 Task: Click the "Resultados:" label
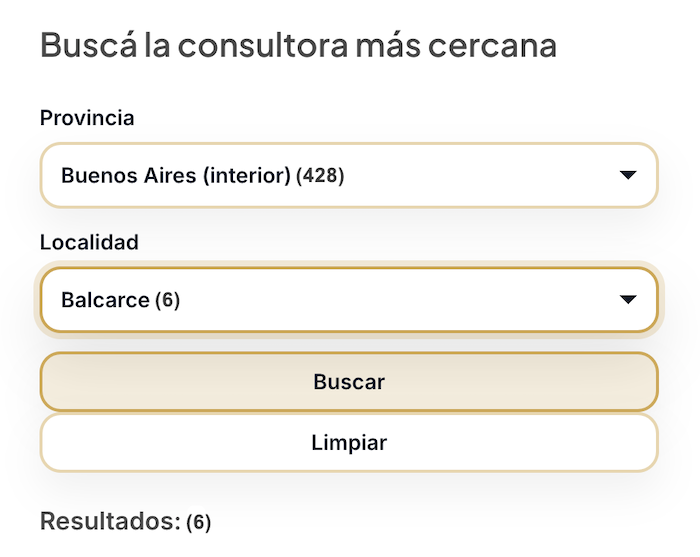click(x=110, y=521)
